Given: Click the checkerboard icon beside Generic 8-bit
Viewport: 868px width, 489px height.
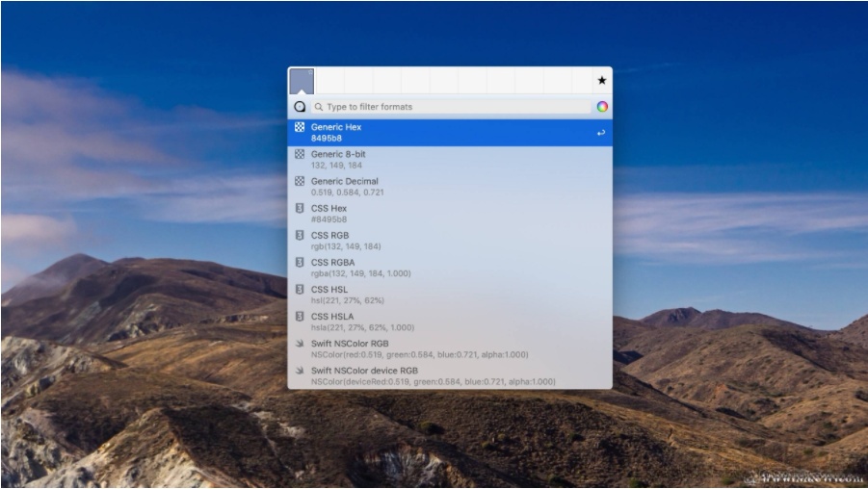Looking at the screenshot, I should pos(300,154).
